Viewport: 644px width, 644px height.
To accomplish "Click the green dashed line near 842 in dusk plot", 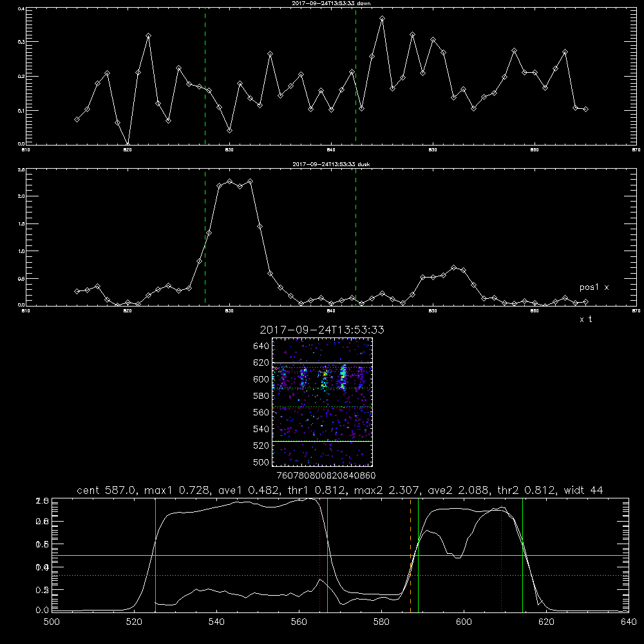I will (355, 237).
